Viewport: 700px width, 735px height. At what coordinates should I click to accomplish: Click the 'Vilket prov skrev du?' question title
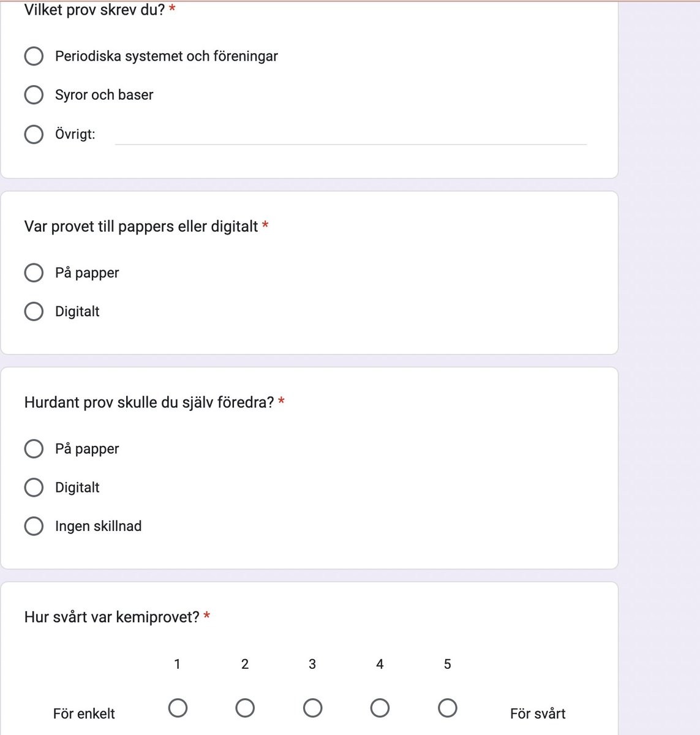(x=94, y=10)
